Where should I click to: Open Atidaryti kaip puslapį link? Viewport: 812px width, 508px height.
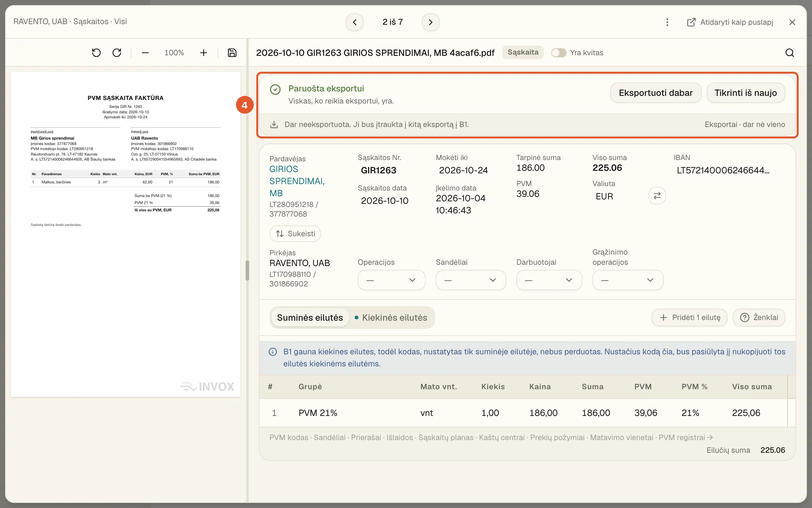click(x=730, y=22)
